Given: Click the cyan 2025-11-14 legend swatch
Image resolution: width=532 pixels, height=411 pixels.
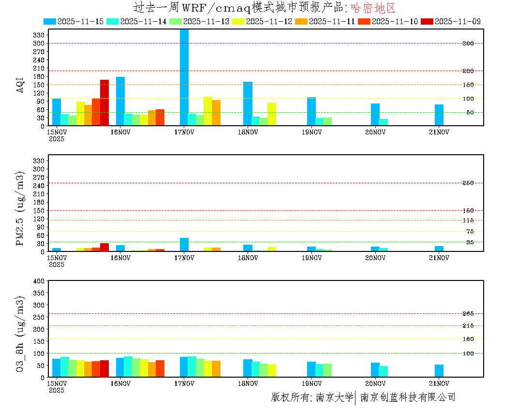Looking at the screenshot, I should pyautogui.click(x=112, y=21).
